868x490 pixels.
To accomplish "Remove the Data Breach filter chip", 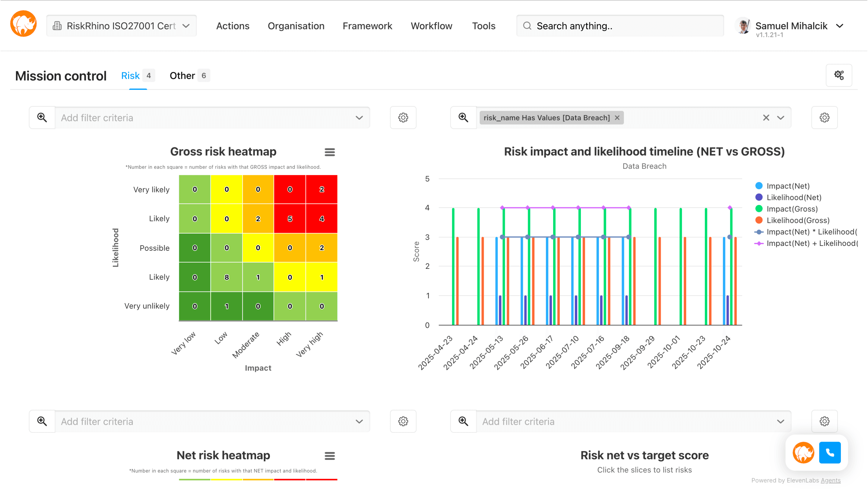I will click(617, 118).
